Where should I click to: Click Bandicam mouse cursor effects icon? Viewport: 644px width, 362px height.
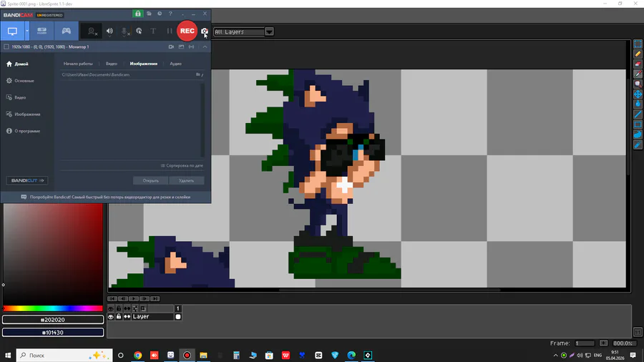pos(139,31)
